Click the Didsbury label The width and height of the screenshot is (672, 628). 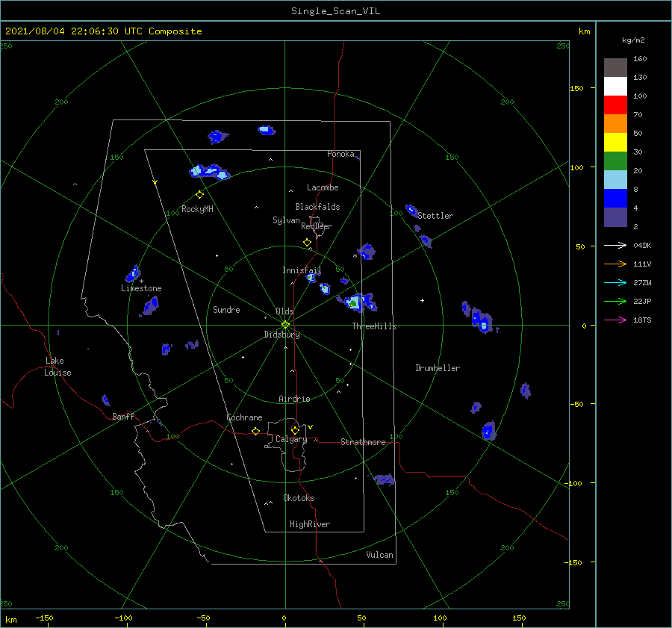point(281,335)
